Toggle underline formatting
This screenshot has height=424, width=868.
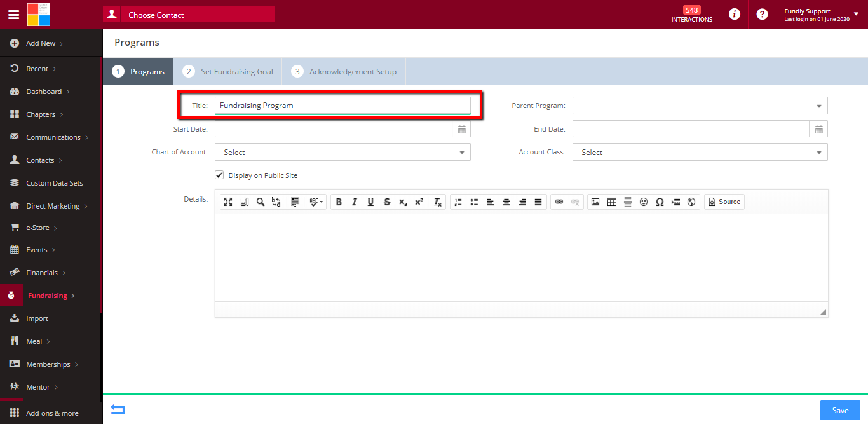370,202
